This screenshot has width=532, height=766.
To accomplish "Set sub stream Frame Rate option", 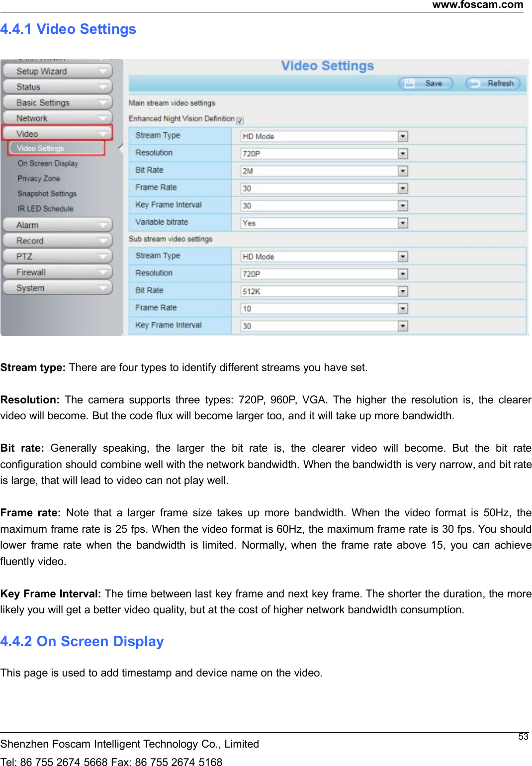I will (x=403, y=308).
